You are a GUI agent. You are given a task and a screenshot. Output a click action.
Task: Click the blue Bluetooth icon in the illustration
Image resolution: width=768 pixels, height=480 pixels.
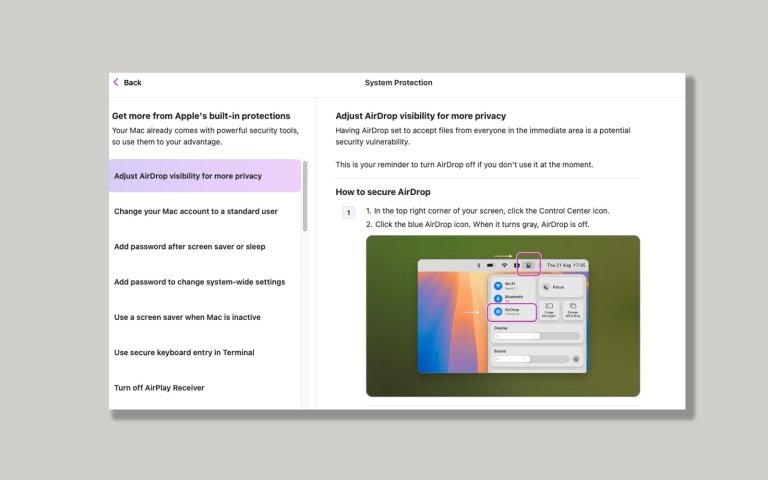tap(497, 298)
